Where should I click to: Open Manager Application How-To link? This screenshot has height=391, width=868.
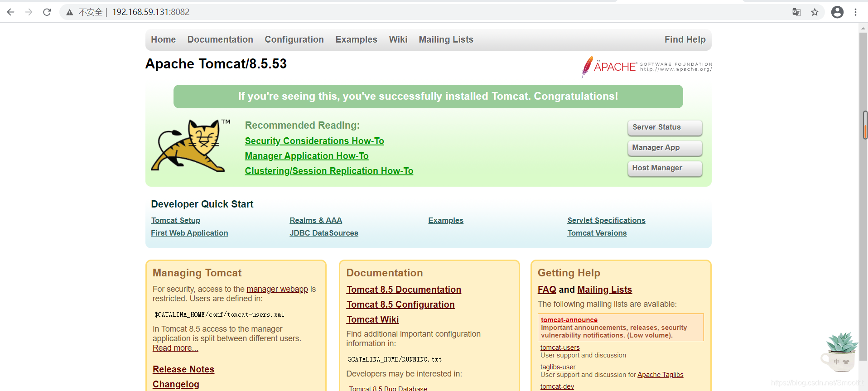[307, 156]
